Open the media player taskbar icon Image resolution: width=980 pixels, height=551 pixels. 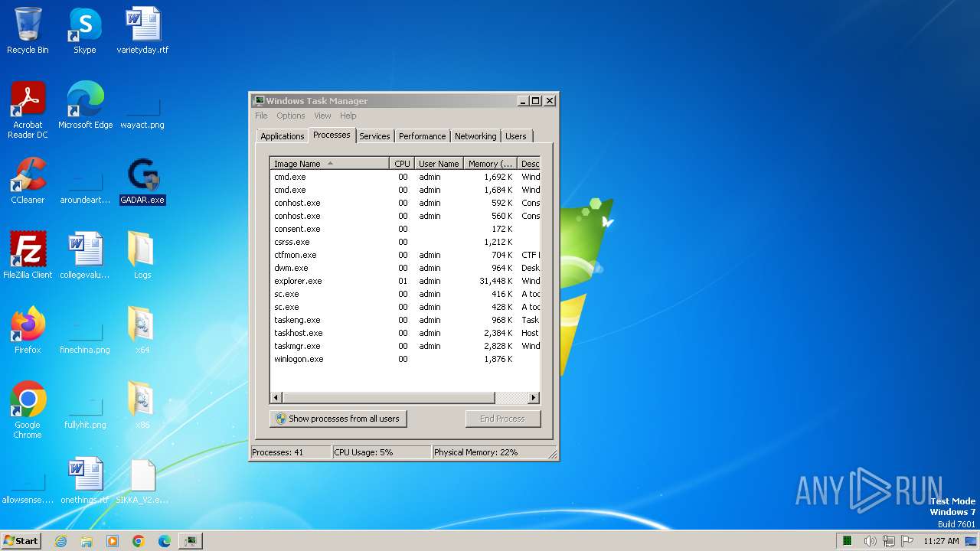(x=113, y=541)
